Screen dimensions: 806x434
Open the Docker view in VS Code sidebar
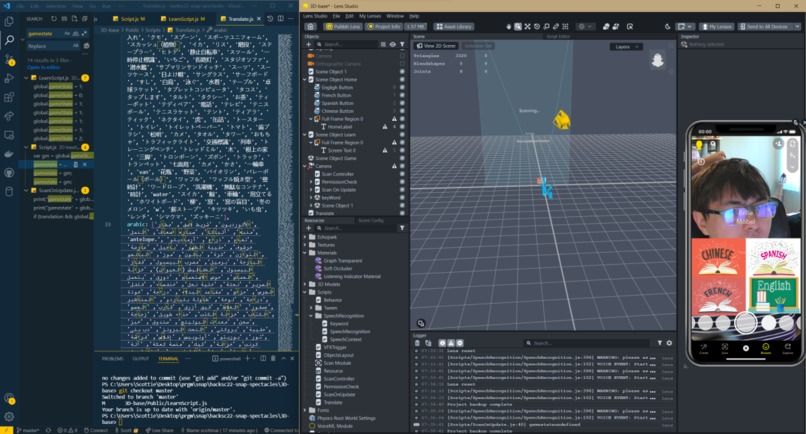(x=9, y=154)
